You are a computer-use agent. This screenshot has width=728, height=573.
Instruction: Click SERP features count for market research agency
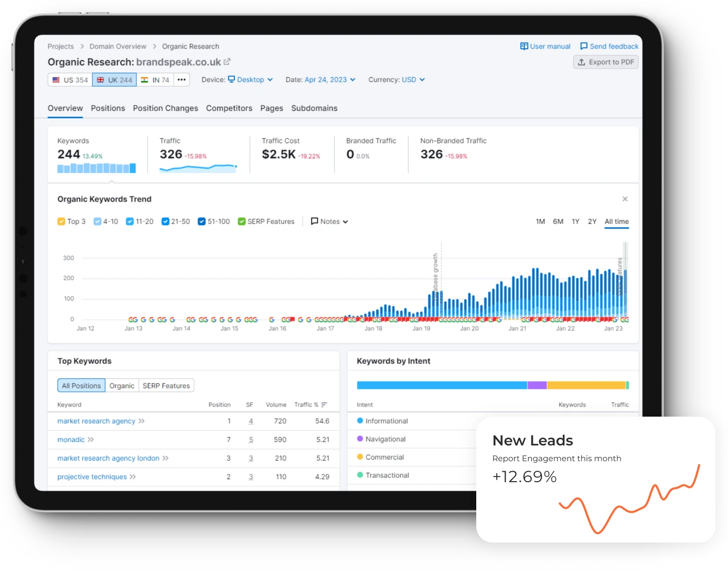(x=251, y=421)
